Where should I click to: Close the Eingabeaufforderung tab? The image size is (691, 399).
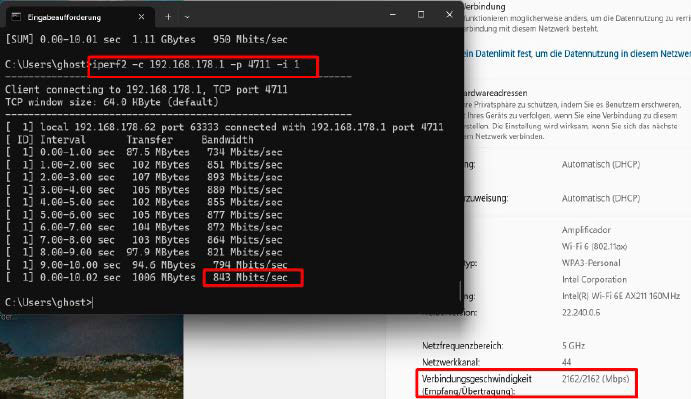click(x=141, y=17)
